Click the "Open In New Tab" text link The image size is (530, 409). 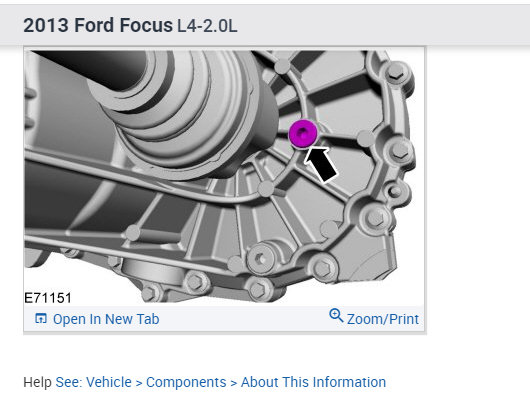pyautogui.click(x=106, y=319)
